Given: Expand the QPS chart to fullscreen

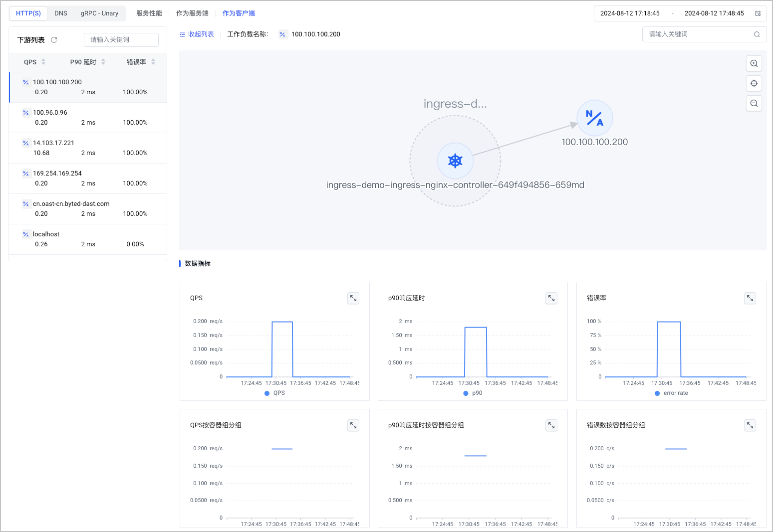Looking at the screenshot, I should (353, 298).
